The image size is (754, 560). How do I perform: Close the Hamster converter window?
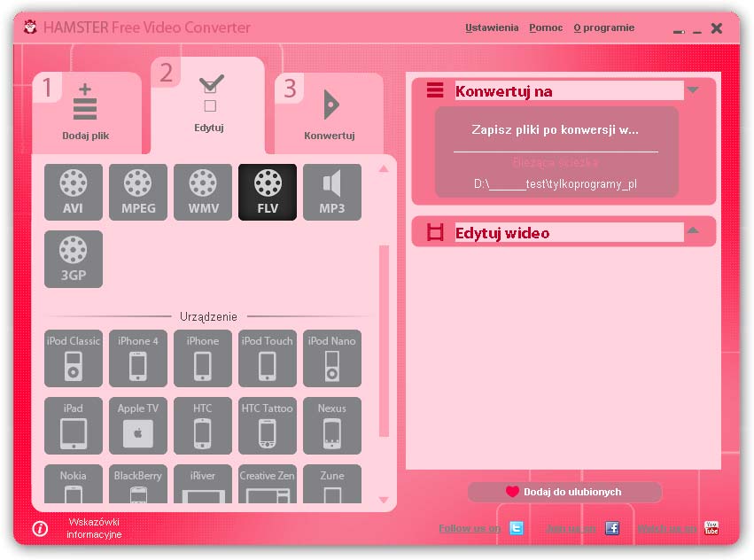(x=717, y=28)
